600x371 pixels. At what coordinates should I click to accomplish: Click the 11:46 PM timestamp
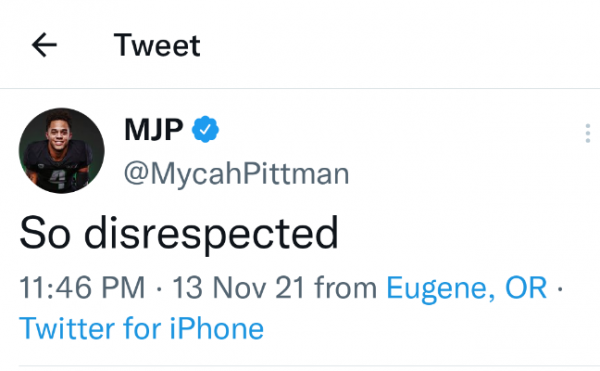[x=82, y=287]
